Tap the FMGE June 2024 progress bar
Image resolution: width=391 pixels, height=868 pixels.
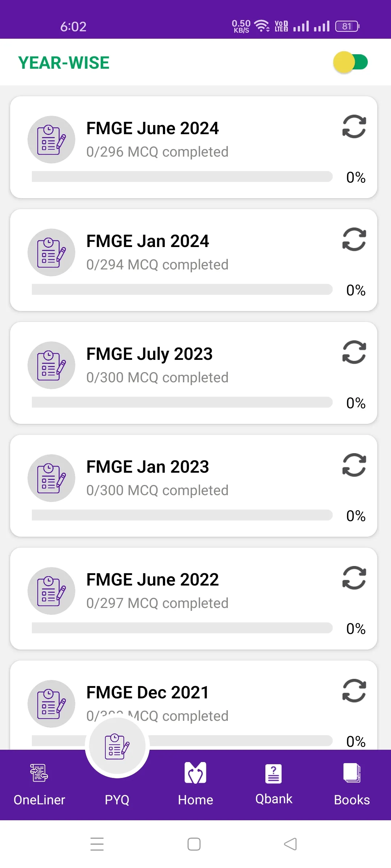tap(182, 176)
